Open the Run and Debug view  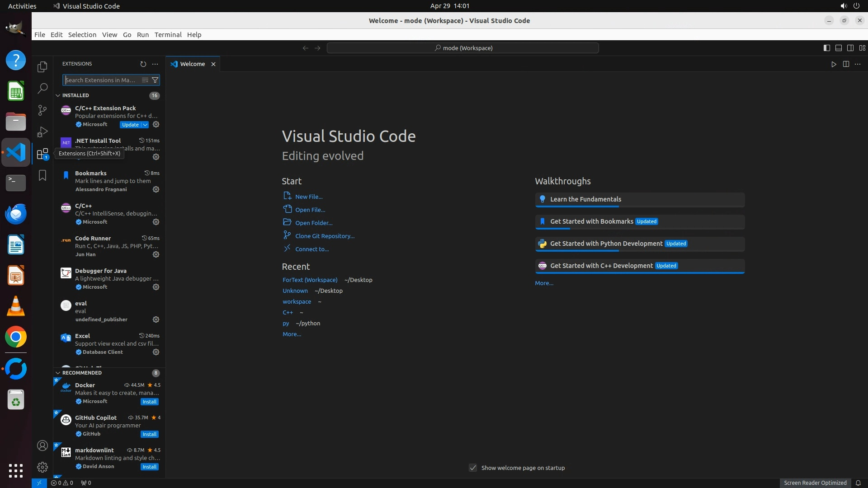pyautogui.click(x=42, y=132)
